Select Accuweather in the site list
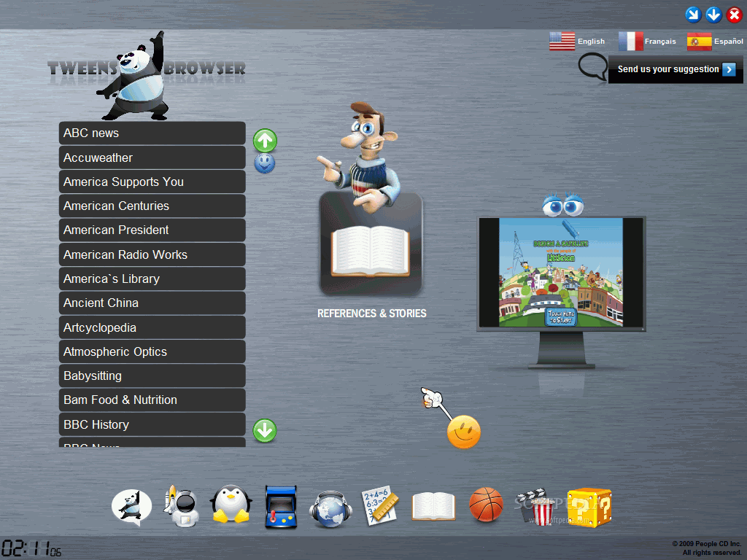 click(x=152, y=157)
